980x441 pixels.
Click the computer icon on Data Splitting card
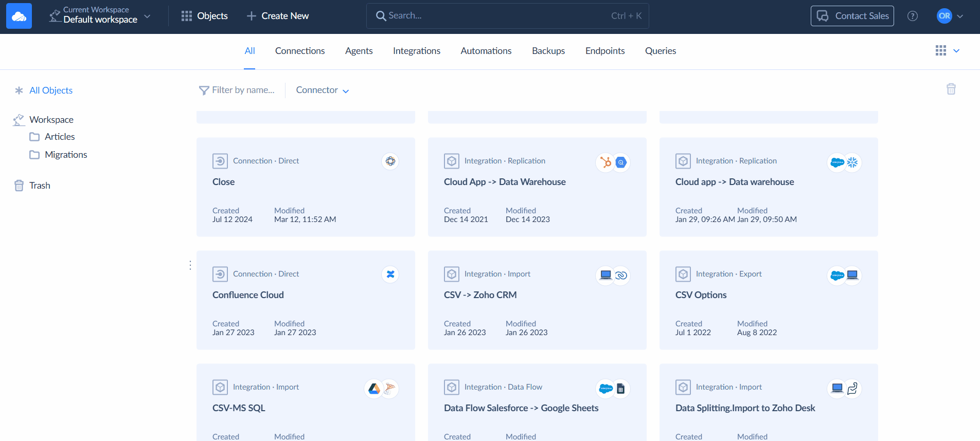[x=838, y=388]
